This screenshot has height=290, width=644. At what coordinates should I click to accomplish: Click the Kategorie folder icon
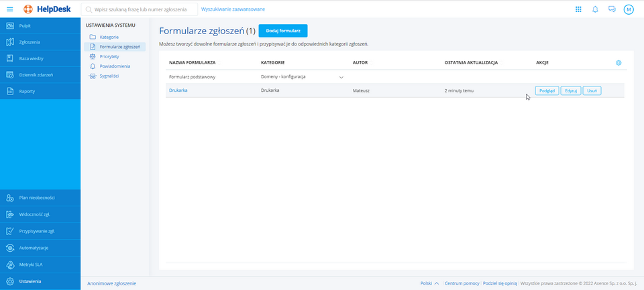coord(93,37)
